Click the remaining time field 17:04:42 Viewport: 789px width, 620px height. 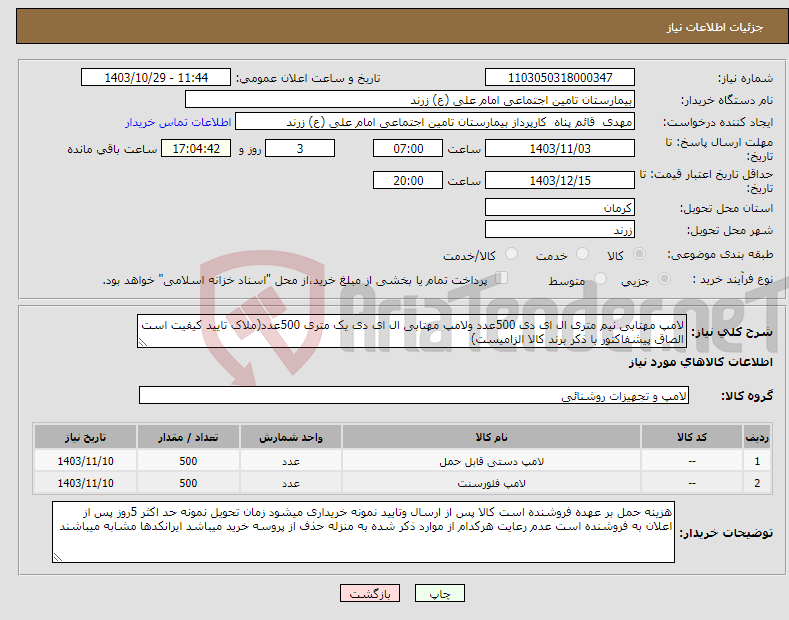[196, 148]
